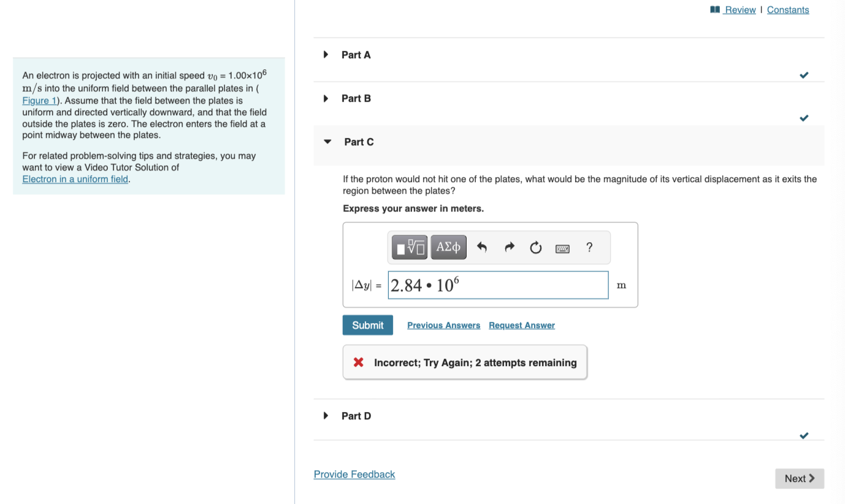Screen dimensions: 845x504
Task: Select the answer input field showing 2.84
Action: coord(498,284)
